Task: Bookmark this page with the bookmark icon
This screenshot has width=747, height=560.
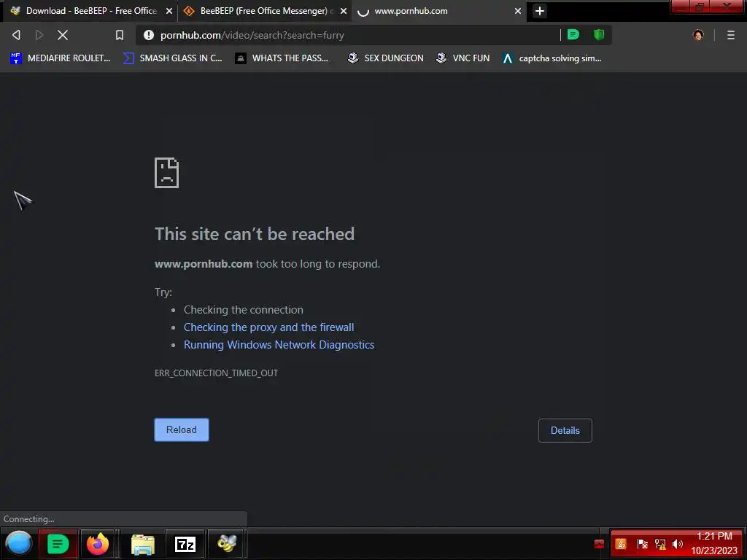Action: pyautogui.click(x=120, y=35)
